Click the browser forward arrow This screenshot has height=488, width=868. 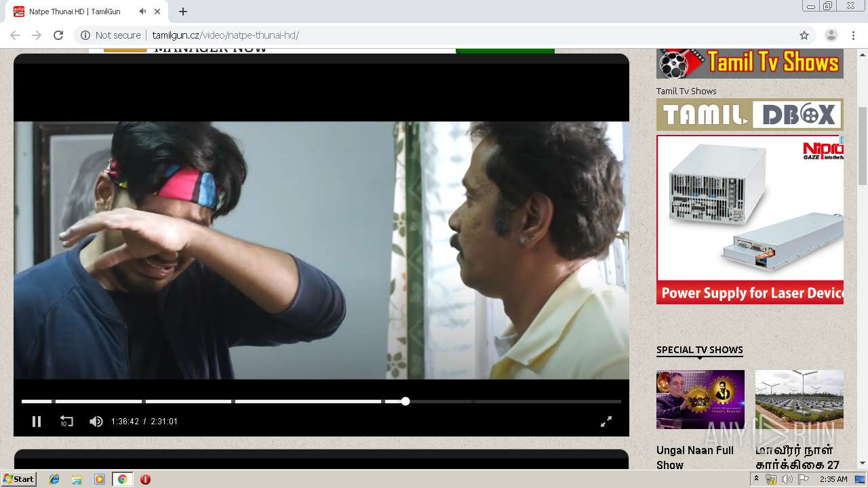[x=37, y=35]
